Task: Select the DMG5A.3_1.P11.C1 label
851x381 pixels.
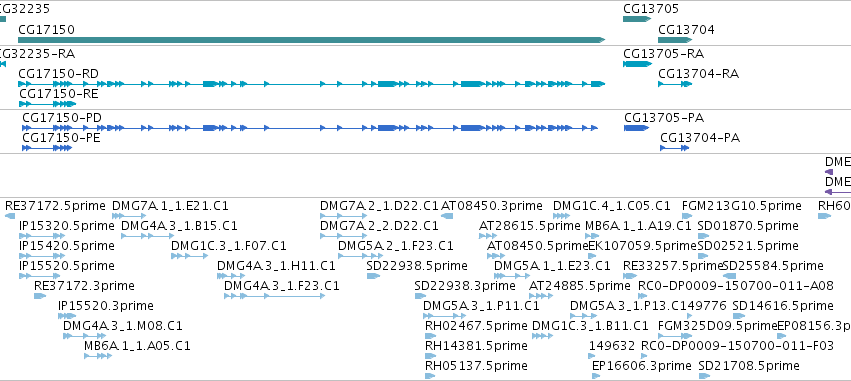Action: (481, 306)
